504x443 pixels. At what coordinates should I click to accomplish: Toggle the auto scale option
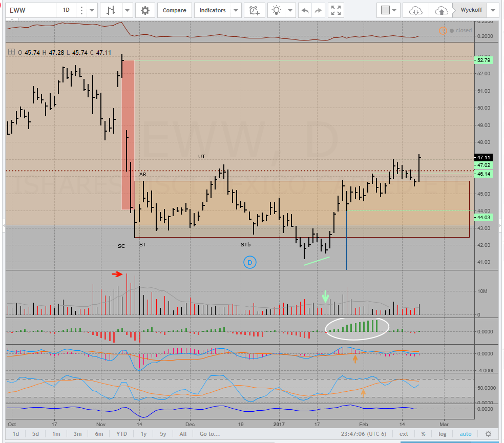466,434
